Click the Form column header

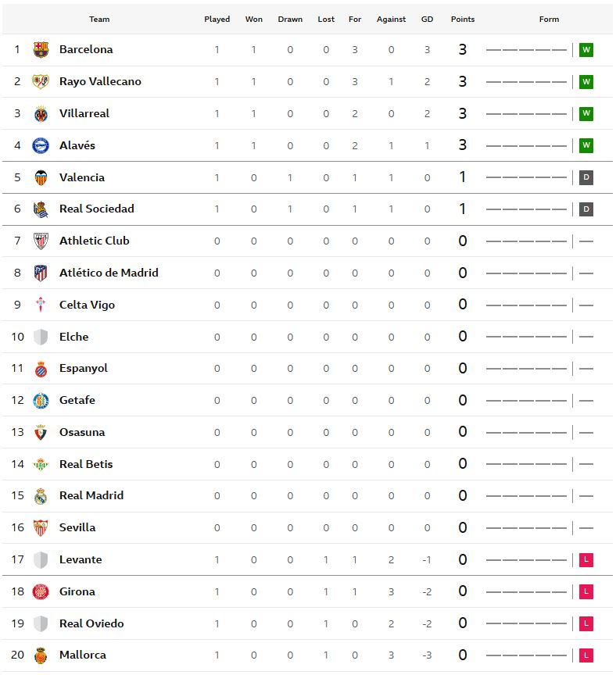coord(549,20)
